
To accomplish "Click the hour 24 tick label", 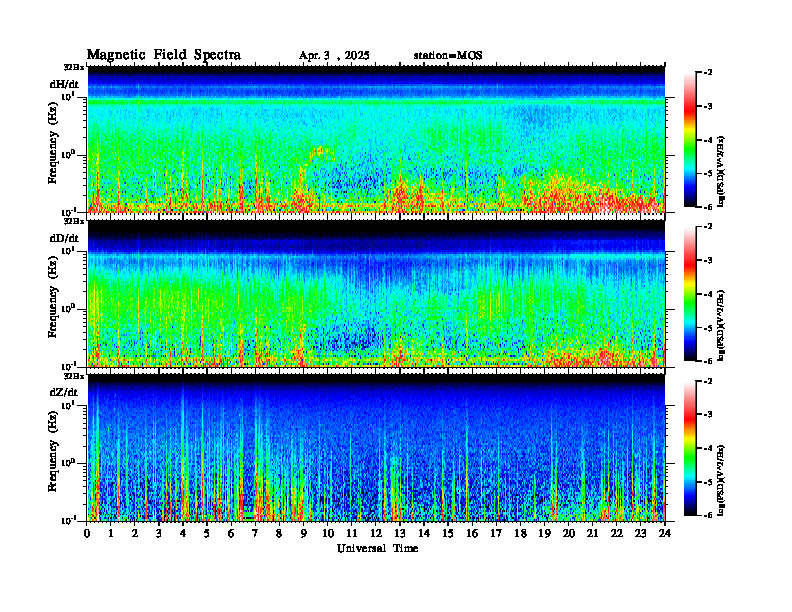I will coord(665,534).
